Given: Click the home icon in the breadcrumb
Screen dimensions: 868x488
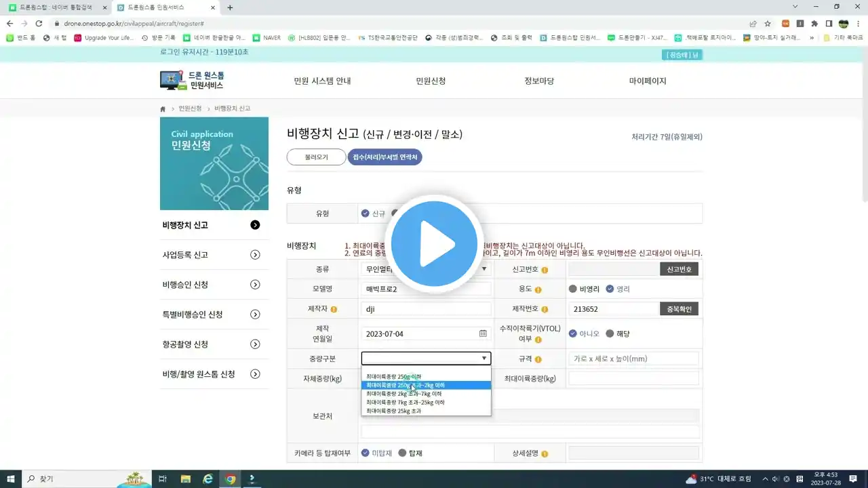Looking at the screenshot, I should point(163,108).
